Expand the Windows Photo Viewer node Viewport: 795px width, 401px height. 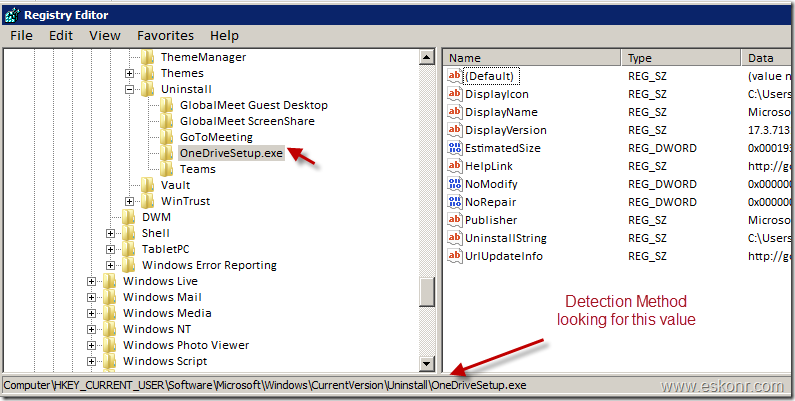(x=91, y=345)
